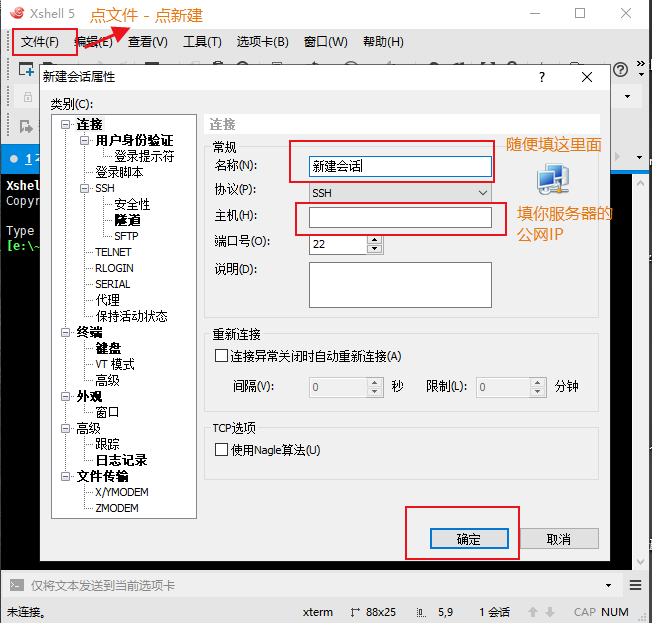Select 登录脚本 in the category tree

(119, 172)
